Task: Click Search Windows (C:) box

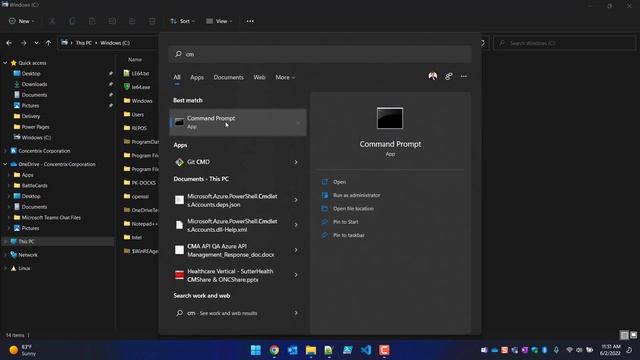Action: (x=565, y=43)
